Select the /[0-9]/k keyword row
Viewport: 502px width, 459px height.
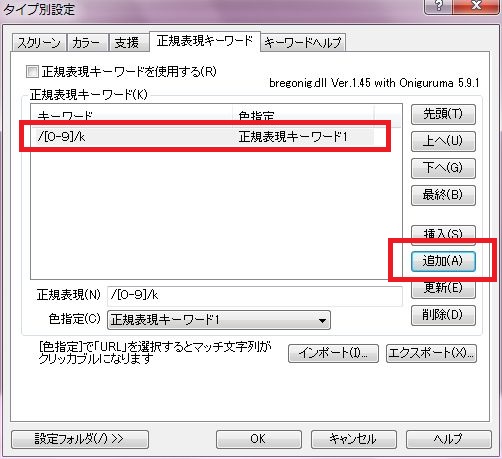tap(205, 137)
